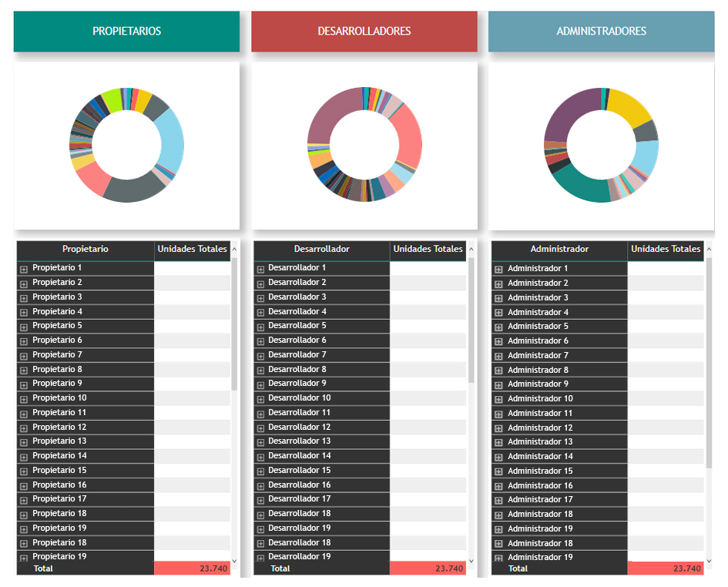The height and width of the screenshot is (587, 728).
Task: Select the PROPIETARIOS header banner
Action: [126, 31]
